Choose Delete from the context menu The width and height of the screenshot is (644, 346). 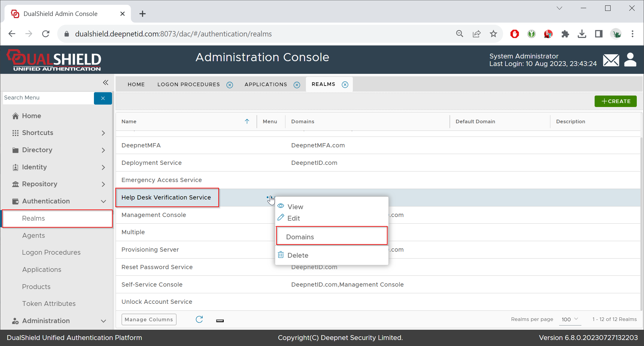(298, 255)
